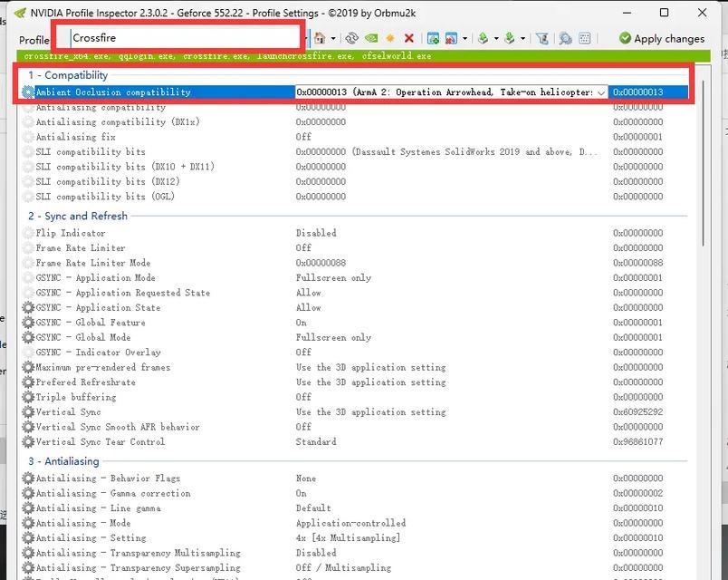
Task: Click the gear icon beside GSYNC - Global Mode
Action: (x=28, y=337)
